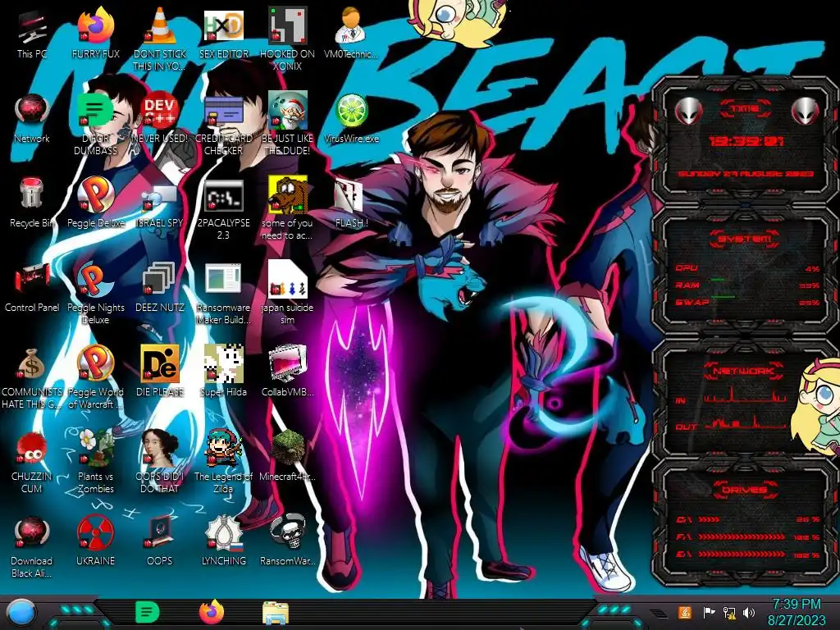This screenshot has height=630, width=840.
Task: Open the This PC desktop icon
Action: [x=32, y=34]
